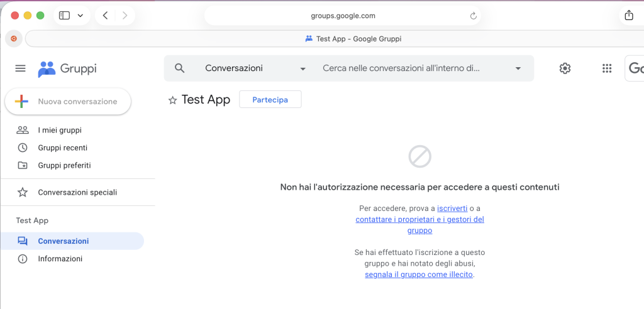The height and width of the screenshot is (309, 644).
Task: Click the search magnifier icon
Action: click(180, 68)
